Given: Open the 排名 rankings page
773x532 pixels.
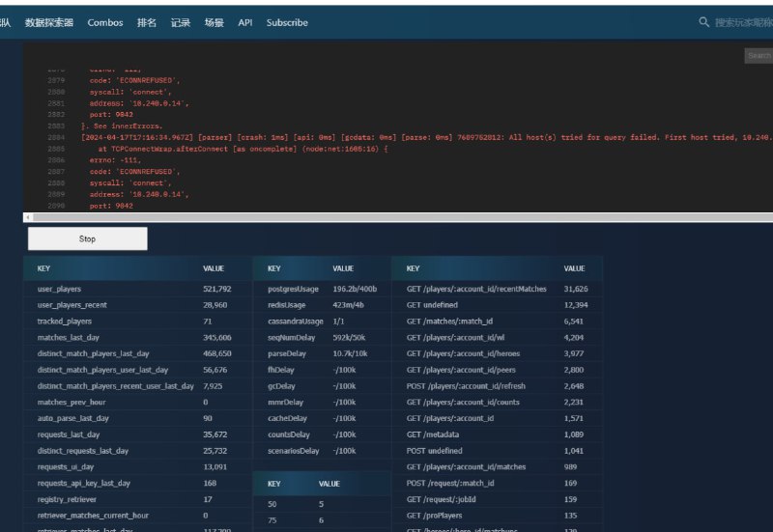Looking at the screenshot, I should (x=147, y=22).
